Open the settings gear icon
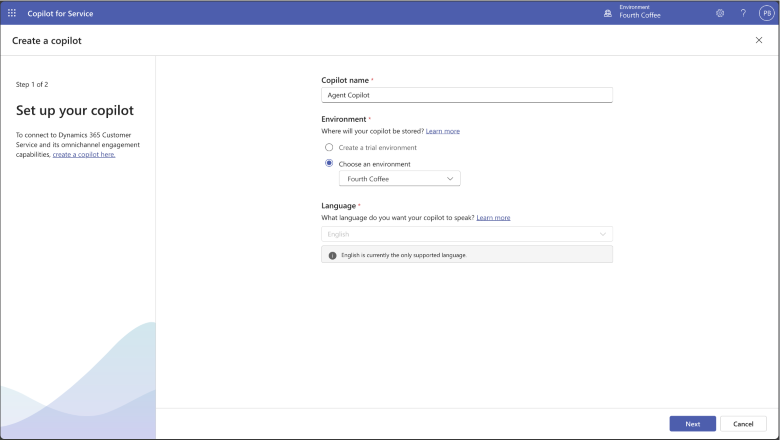Viewport: 780px width, 440px height. pos(720,13)
